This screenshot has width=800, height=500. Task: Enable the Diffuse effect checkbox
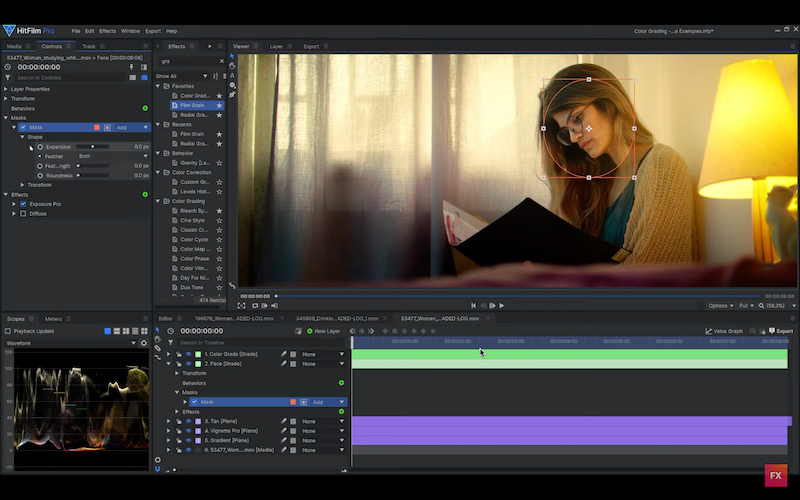click(23, 214)
